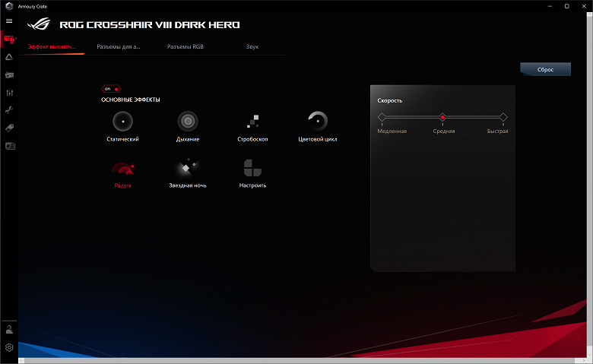Set speed slider to Средняя point
Screen dimensions: 593x364
pyautogui.click(x=442, y=117)
